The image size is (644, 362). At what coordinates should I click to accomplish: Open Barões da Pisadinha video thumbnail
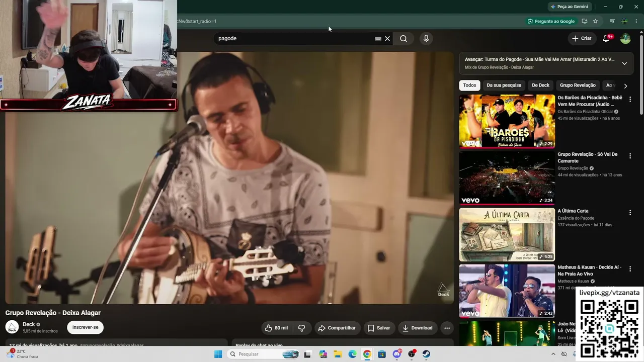click(507, 121)
